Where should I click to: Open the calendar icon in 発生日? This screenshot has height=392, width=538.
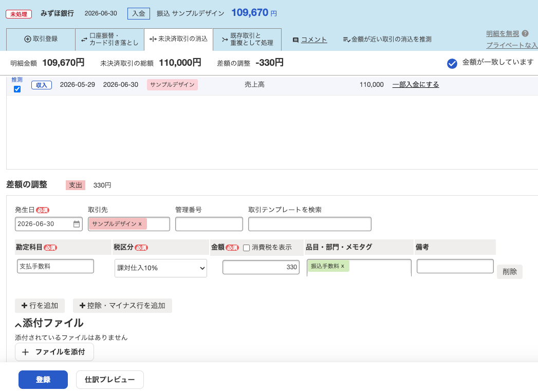tap(77, 224)
